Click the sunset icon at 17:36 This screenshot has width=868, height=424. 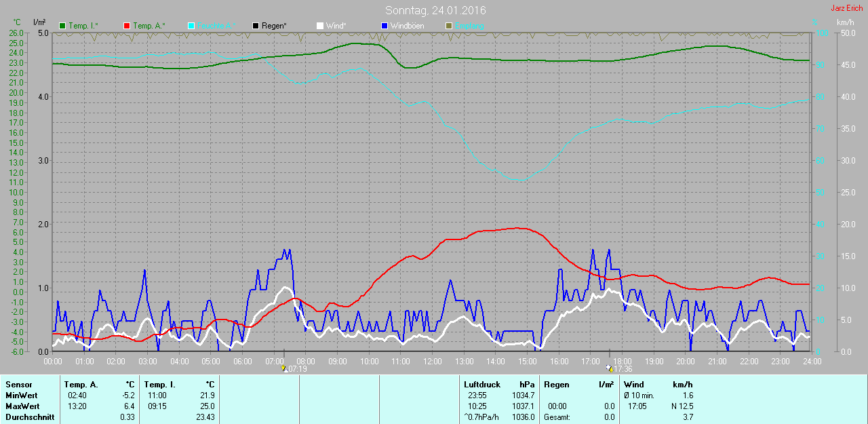coord(610,368)
